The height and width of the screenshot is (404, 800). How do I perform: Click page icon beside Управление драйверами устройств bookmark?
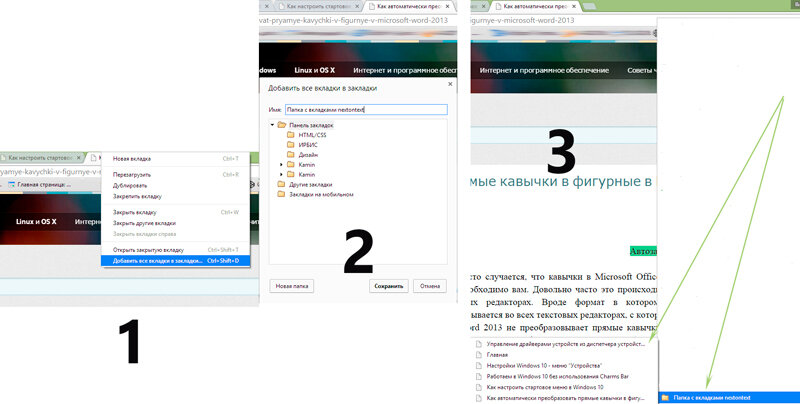click(x=479, y=344)
